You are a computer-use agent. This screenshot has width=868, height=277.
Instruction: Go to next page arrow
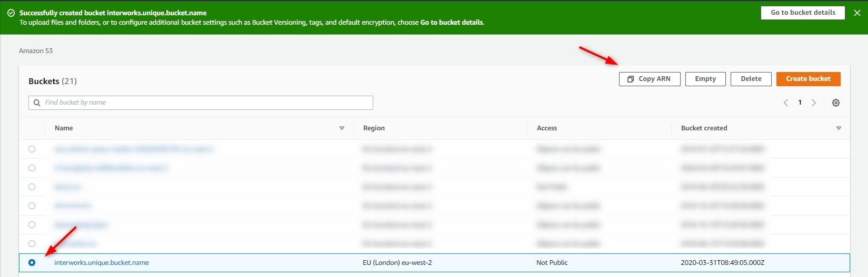coord(814,103)
